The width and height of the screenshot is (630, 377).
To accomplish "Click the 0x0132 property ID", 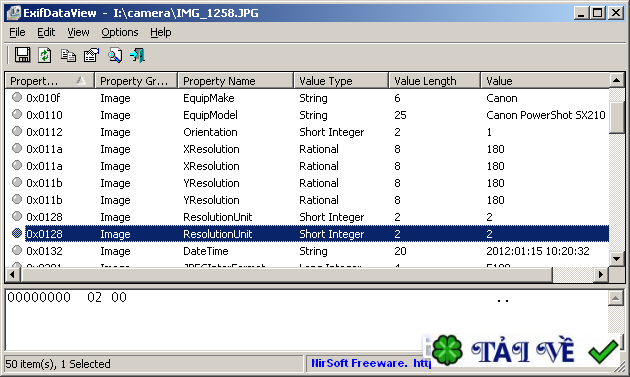I will (44, 251).
